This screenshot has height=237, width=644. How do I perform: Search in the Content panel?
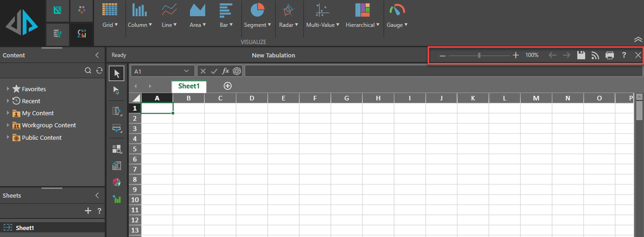[x=88, y=71]
